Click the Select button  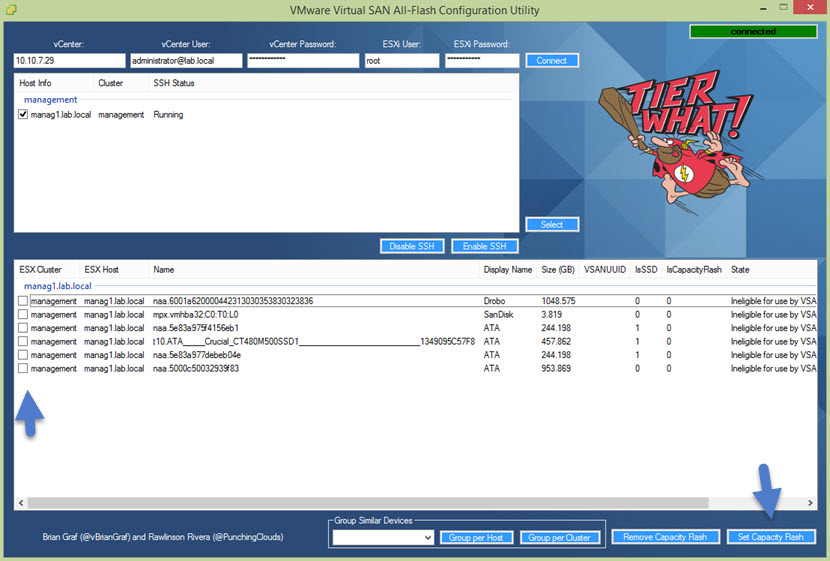(x=552, y=224)
